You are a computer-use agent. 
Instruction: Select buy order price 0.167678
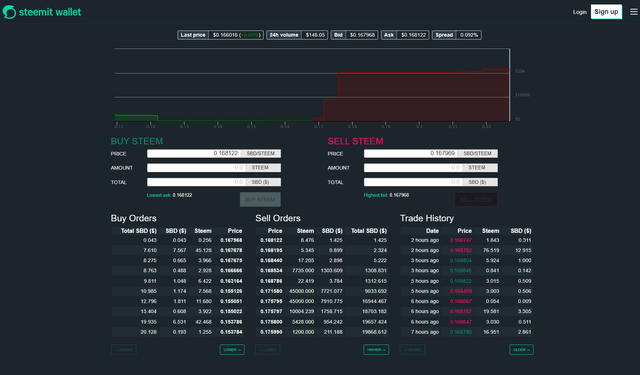231,251
